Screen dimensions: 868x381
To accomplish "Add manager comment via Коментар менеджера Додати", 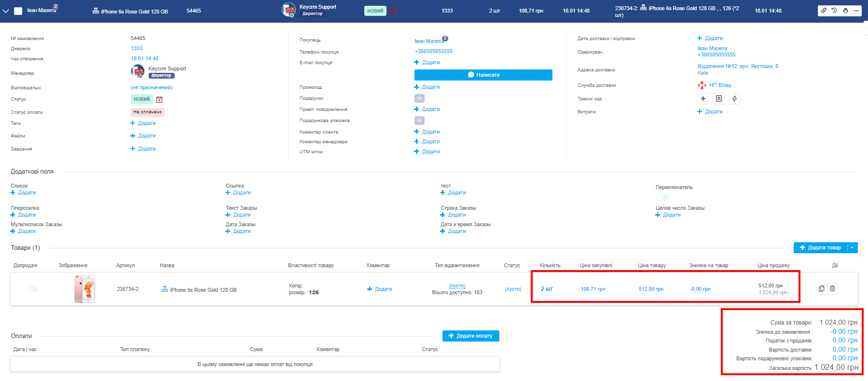I will pyautogui.click(x=427, y=141).
